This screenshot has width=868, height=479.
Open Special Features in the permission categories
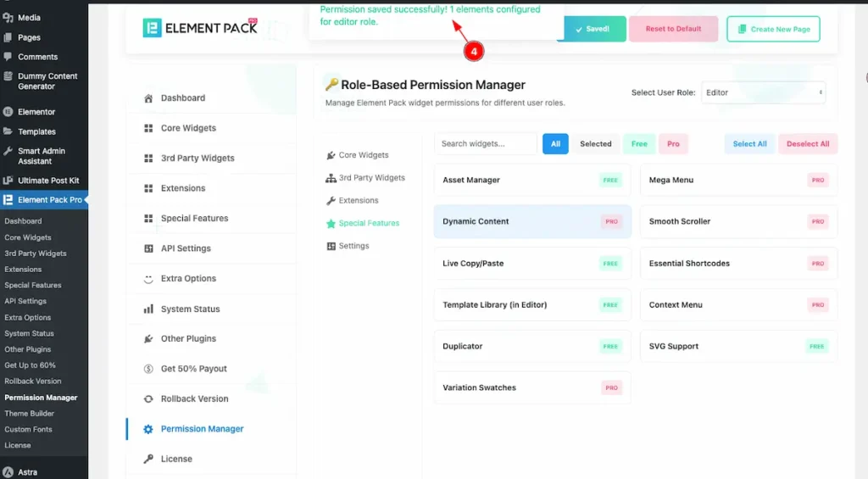(368, 223)
